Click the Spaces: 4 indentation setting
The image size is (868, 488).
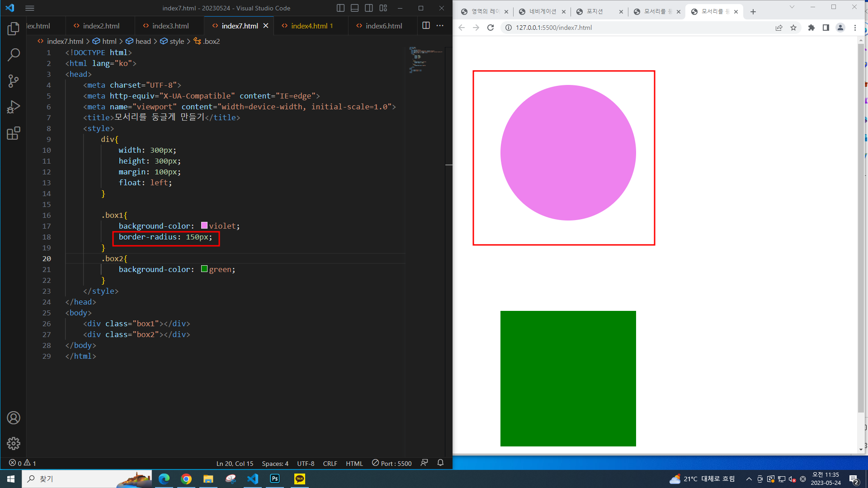pyautogui.click(x=275, y=464)
